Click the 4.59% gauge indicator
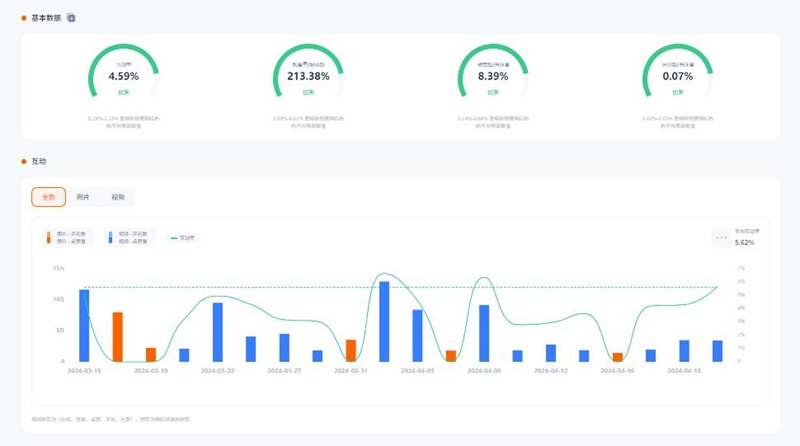The image size is (800, 446). 124,75
